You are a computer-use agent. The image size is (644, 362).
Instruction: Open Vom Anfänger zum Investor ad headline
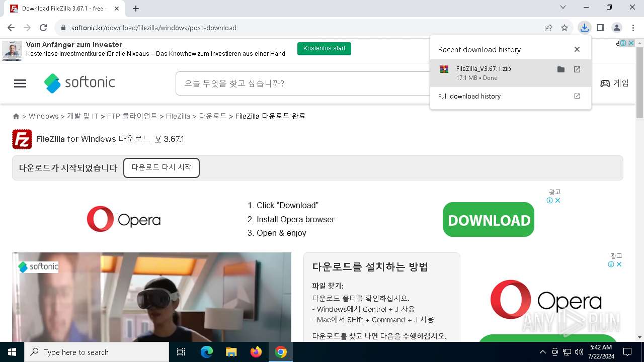click(x=74, y=45)
